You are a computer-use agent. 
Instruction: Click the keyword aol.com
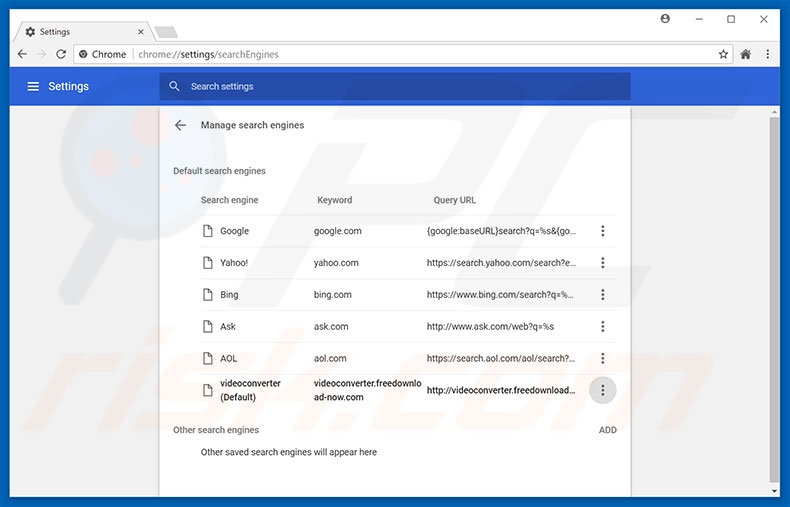point(330,358)
